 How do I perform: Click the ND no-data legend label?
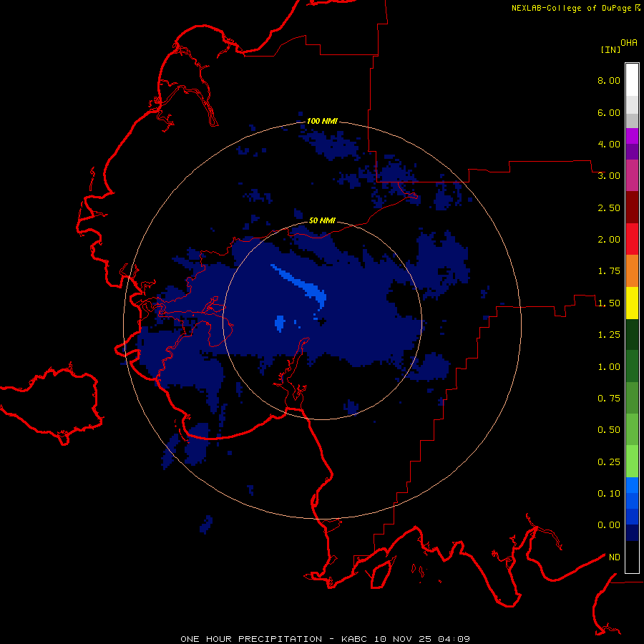point(615,557)
